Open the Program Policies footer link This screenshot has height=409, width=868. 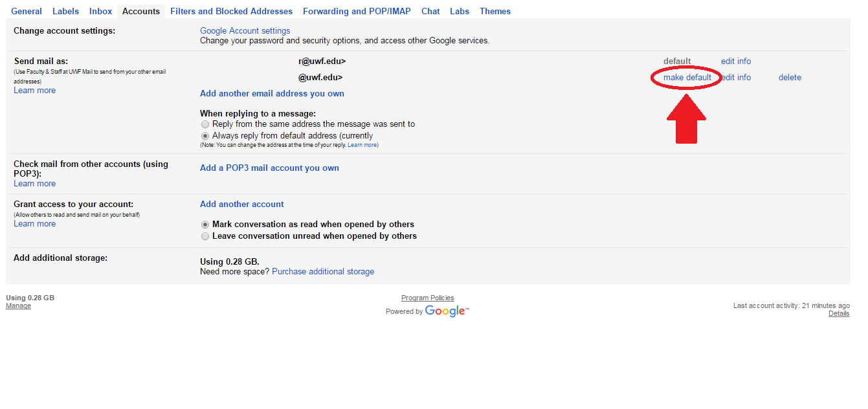427,298
